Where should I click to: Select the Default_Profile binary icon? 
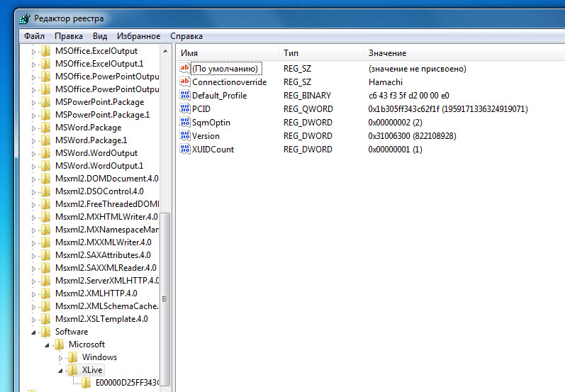tap(185, 95)
